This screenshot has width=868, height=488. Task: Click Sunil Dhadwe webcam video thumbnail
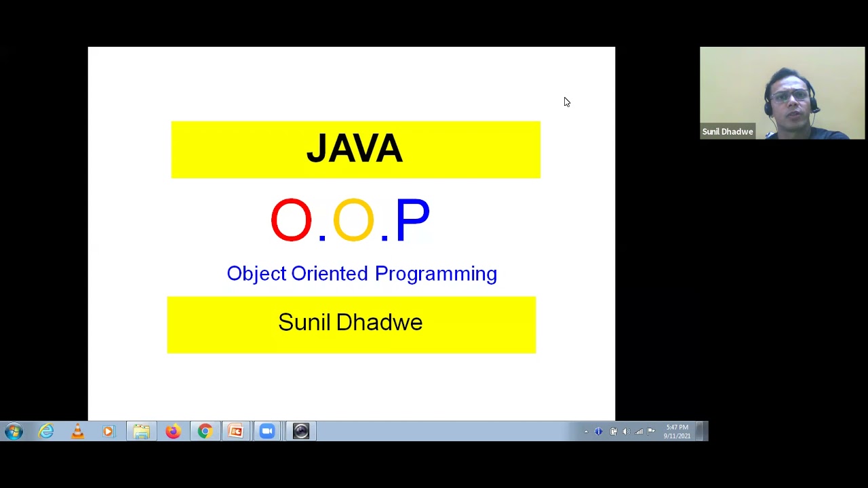coord(783,93)
